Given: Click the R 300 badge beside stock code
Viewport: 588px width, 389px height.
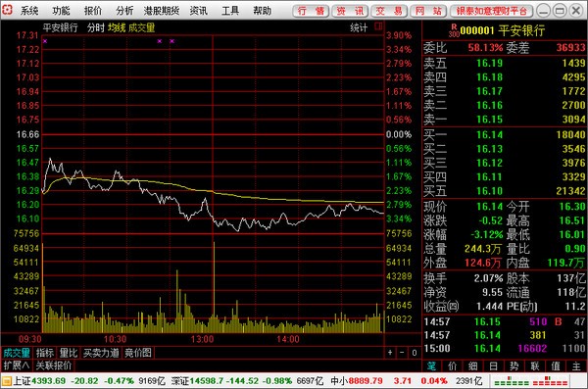Looking at the screenshot, I should pyautogui.click(x=454, y=30).
